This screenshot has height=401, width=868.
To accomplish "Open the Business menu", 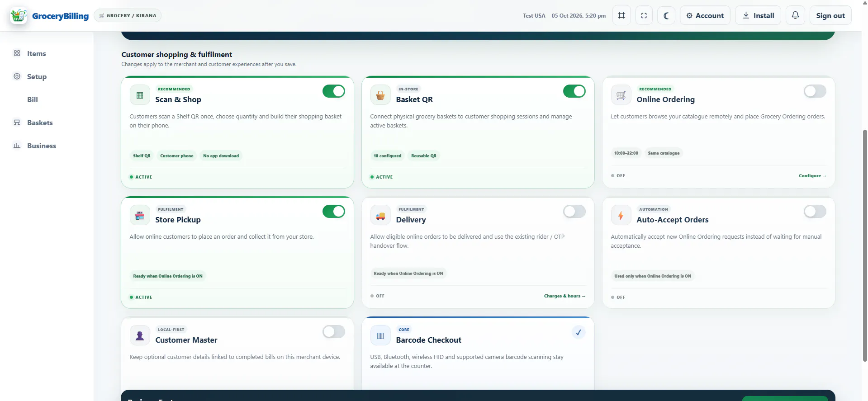I will point(42,146).
